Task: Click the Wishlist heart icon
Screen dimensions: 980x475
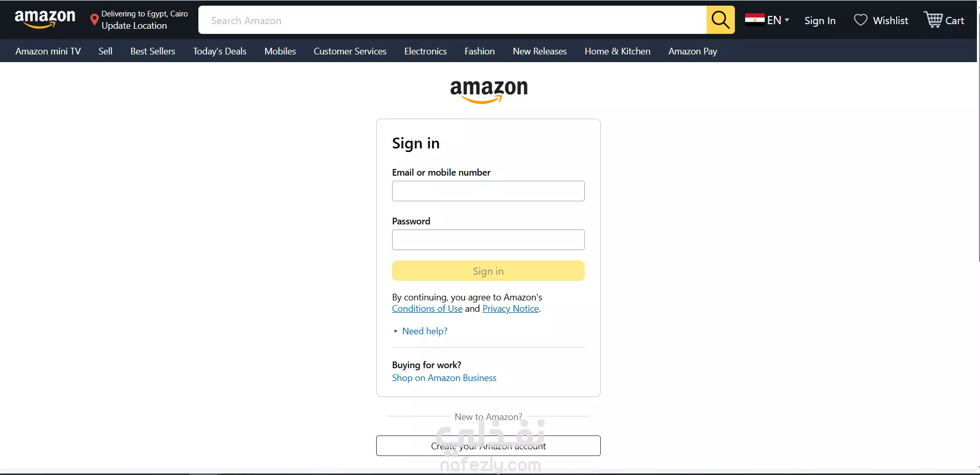Action: pyautogui.click(x=860, y=20)
